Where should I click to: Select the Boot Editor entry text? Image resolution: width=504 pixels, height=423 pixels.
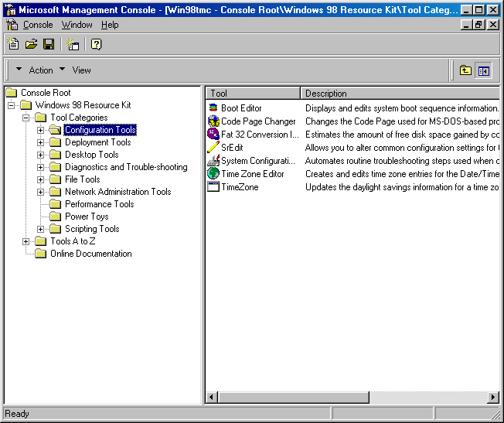pyautogui.click(x=241, y=108)
